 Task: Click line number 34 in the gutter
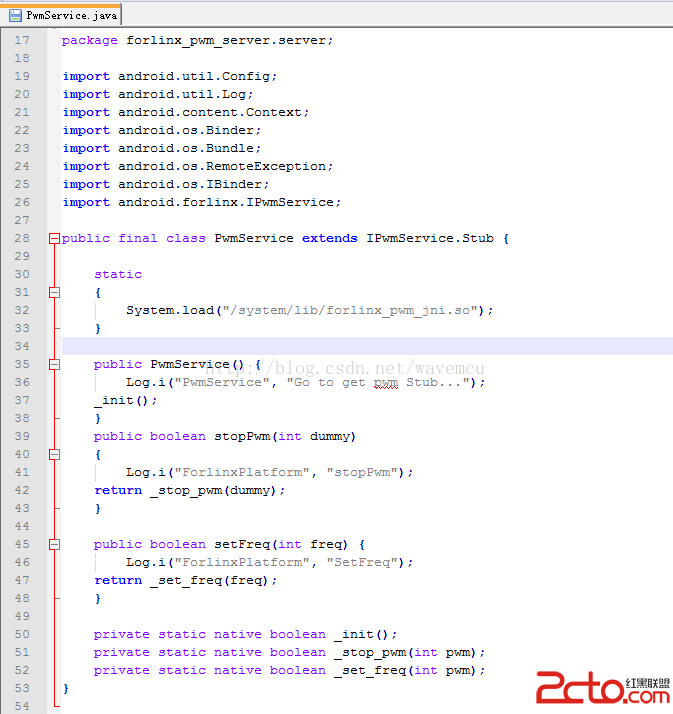tap(22, 346)
